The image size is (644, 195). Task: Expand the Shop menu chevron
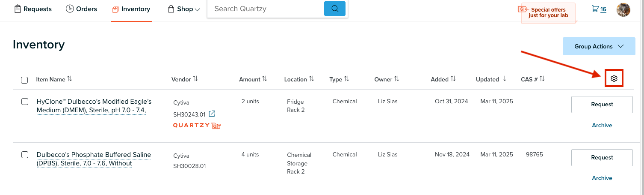[x=197, y=9]
